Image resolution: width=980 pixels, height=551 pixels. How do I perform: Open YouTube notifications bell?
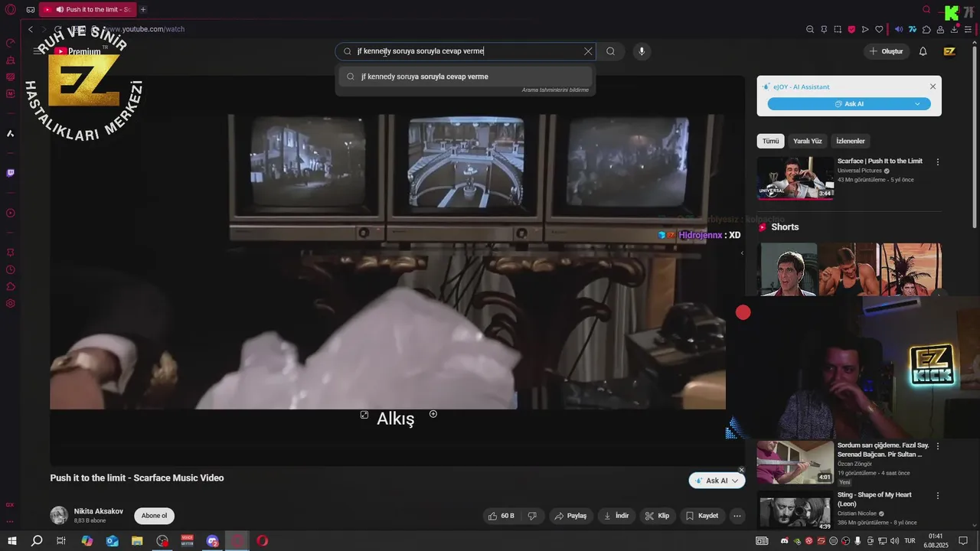click(923, 51)
